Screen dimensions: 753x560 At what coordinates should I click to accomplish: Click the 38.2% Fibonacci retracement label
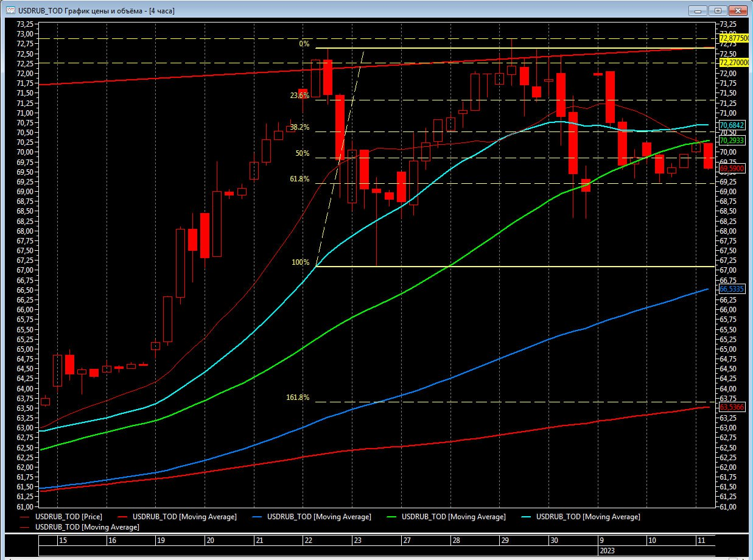pos(299,127)
